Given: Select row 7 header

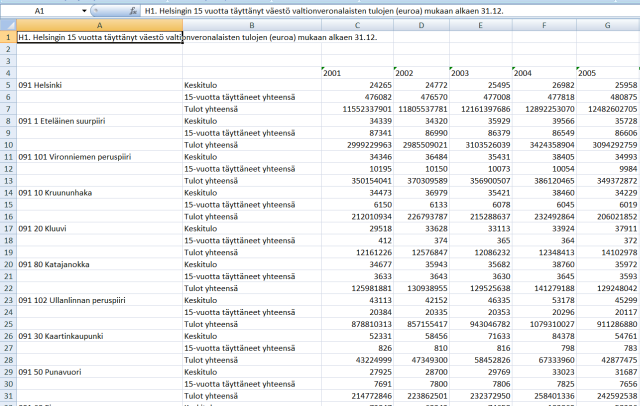Looking at the screenshot, I should click(8, 109).
